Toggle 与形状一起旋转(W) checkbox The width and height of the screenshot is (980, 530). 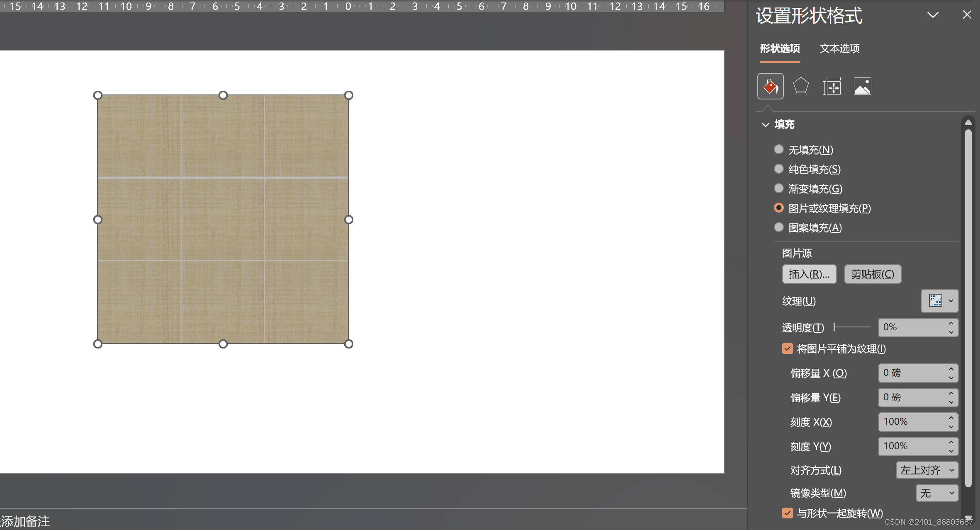[787, 513]
